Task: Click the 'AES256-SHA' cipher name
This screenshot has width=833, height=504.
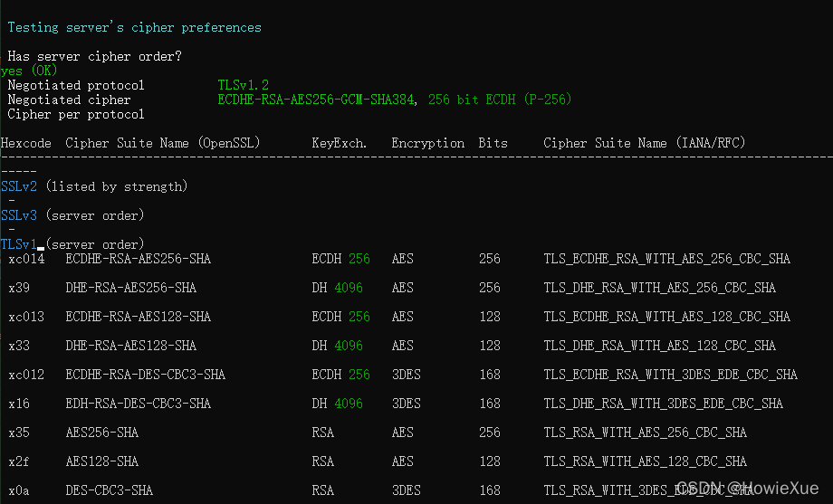Action: 102,433
